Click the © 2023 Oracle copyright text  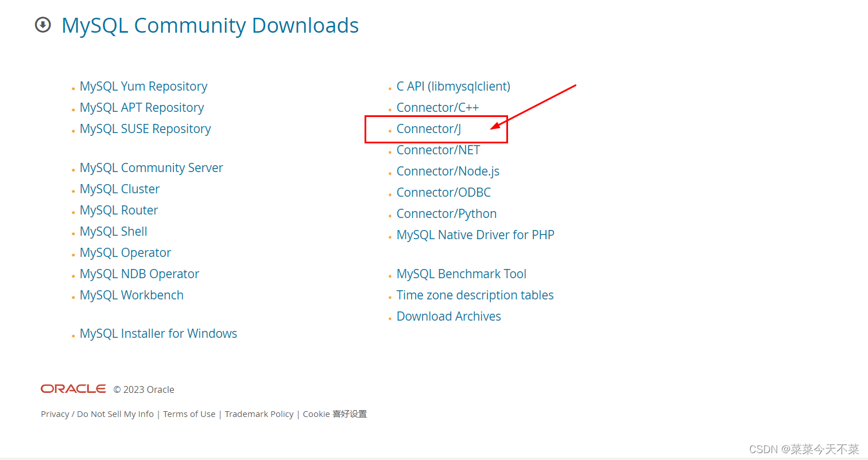click(144, 389)
